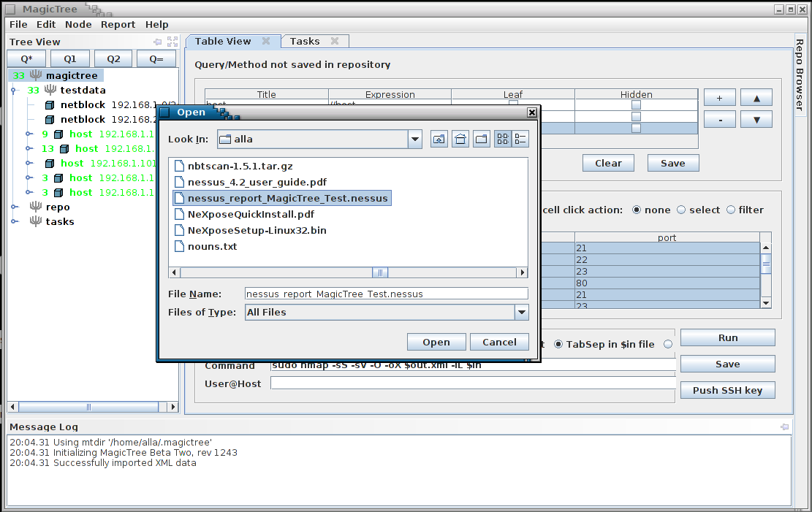Click the nouns.txt file icon
This screenshot has height=512, width=812.
pyautogui.click(x=180, y=246)
